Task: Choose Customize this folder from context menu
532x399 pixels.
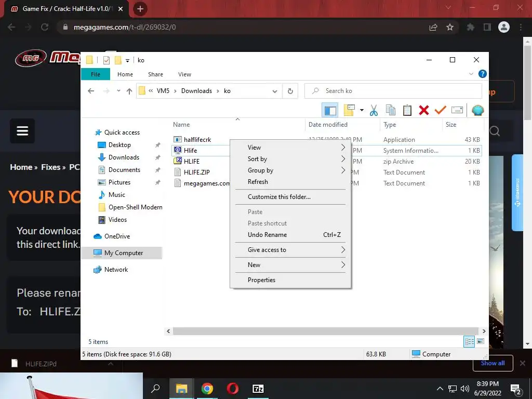Action: click(290, 197)
